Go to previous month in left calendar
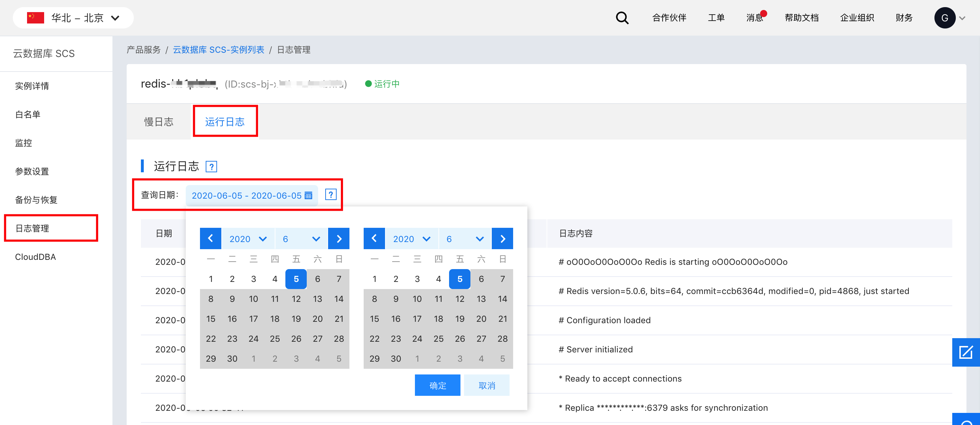This screenshot has width=980, height=425. tap(210, 238)
